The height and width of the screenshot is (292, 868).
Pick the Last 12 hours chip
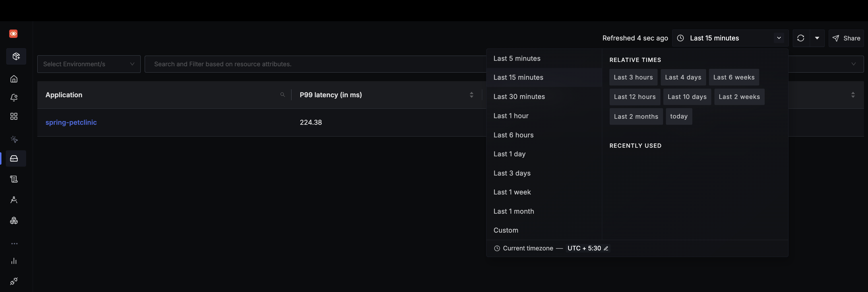634,97
